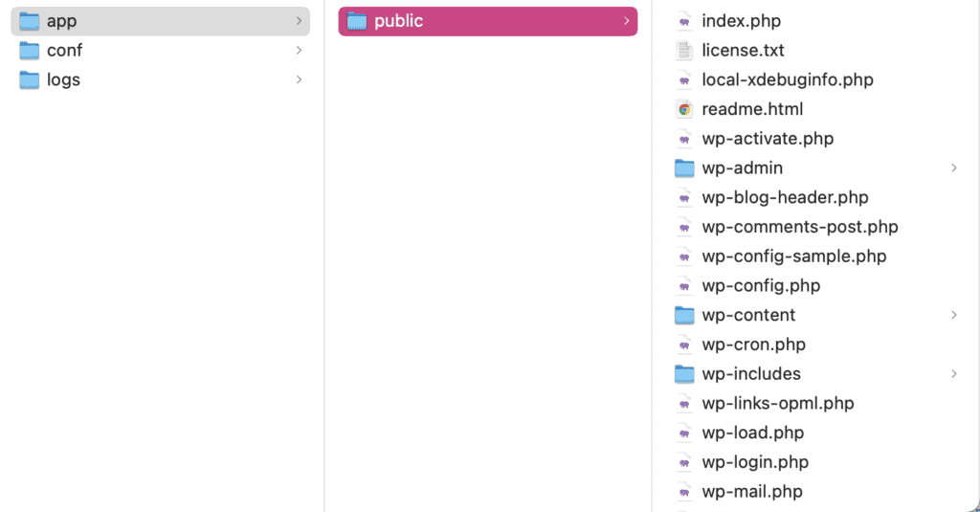Expand the logs folder chevron

[x=299, y=80]
